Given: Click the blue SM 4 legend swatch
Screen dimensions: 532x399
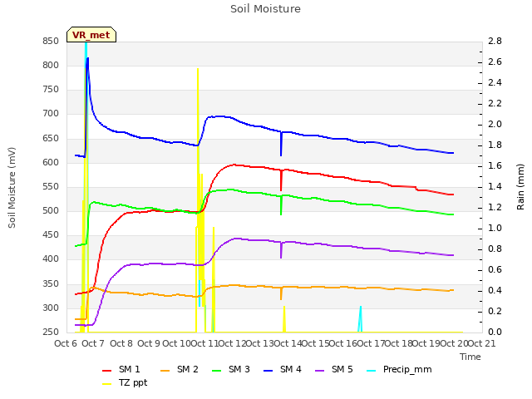Looking at the screenshot, I should coord(268,371).
